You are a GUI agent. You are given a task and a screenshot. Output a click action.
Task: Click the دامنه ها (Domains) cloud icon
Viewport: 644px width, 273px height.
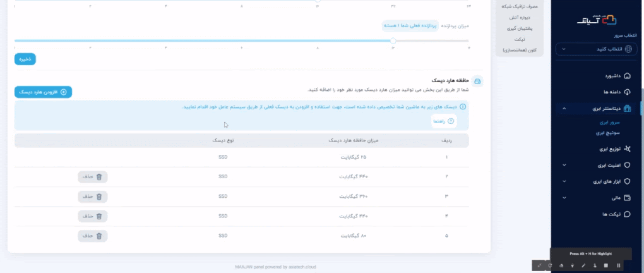[627, 92]
